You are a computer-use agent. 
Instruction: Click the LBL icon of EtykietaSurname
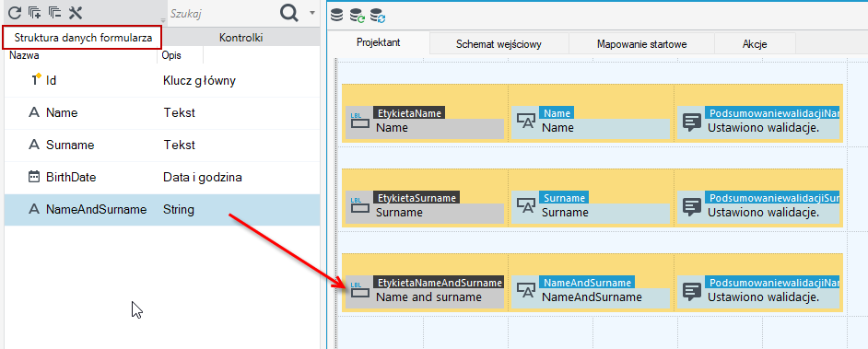coord(359,206)
